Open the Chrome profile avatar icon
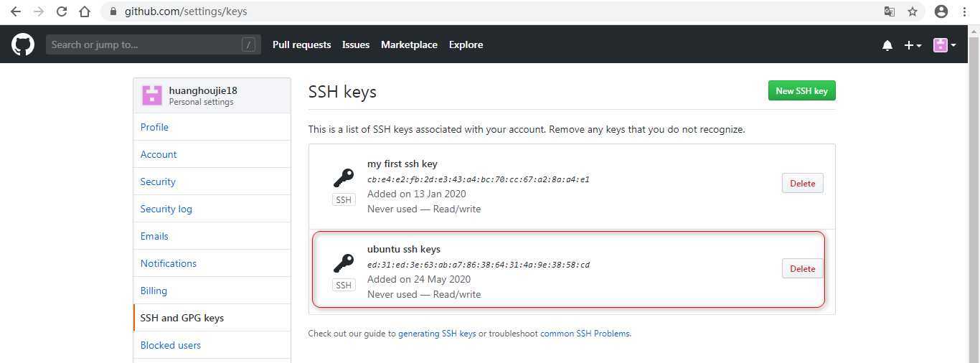980x363 pixels. click(x=941, y=11)
